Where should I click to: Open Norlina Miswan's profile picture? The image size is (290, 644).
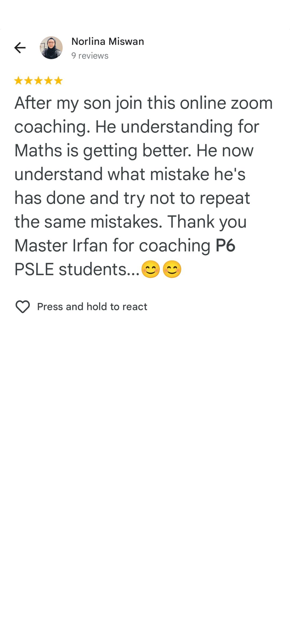click(51, 48)
